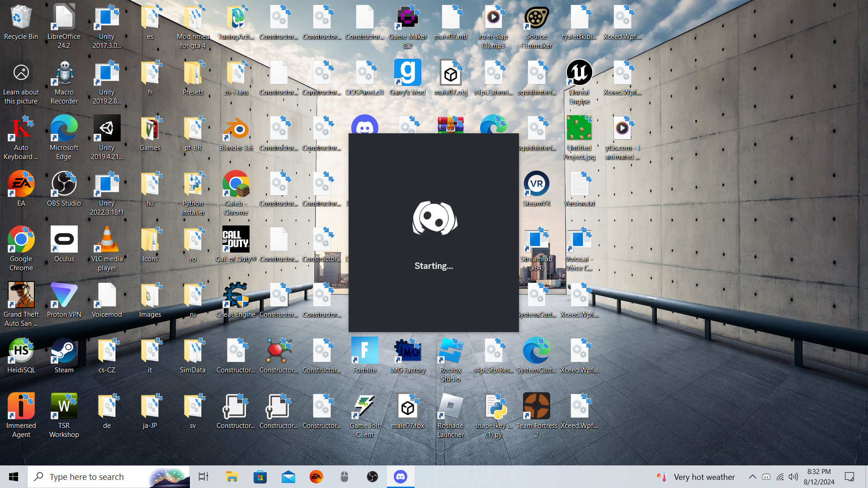This screenshot has height=488, width=868.
Task: Select the Unreal Engine shortcut icon
Action: (x=579, y=74)
